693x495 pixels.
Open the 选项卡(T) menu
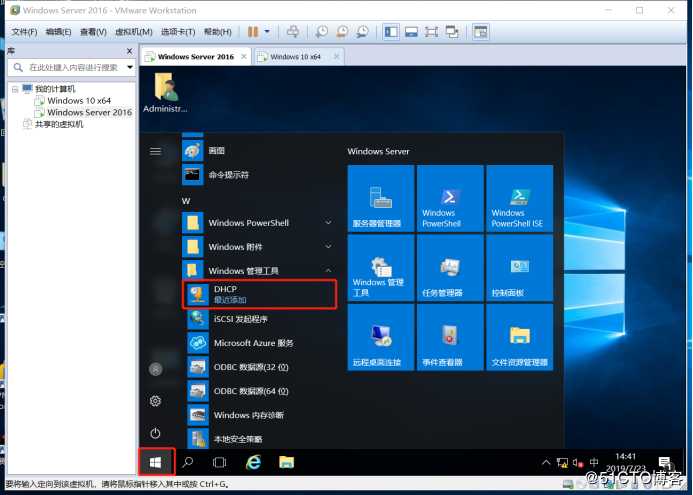pyautogui.click(x=178, y=32)
